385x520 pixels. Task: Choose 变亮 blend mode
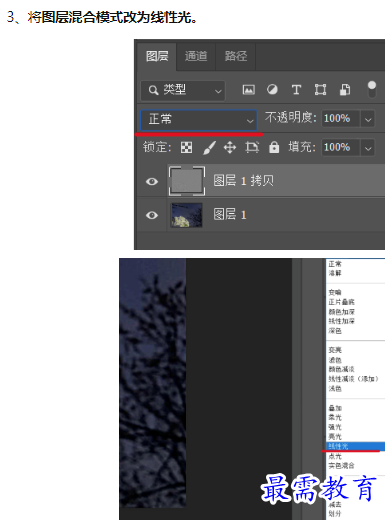tap(335, 350)
